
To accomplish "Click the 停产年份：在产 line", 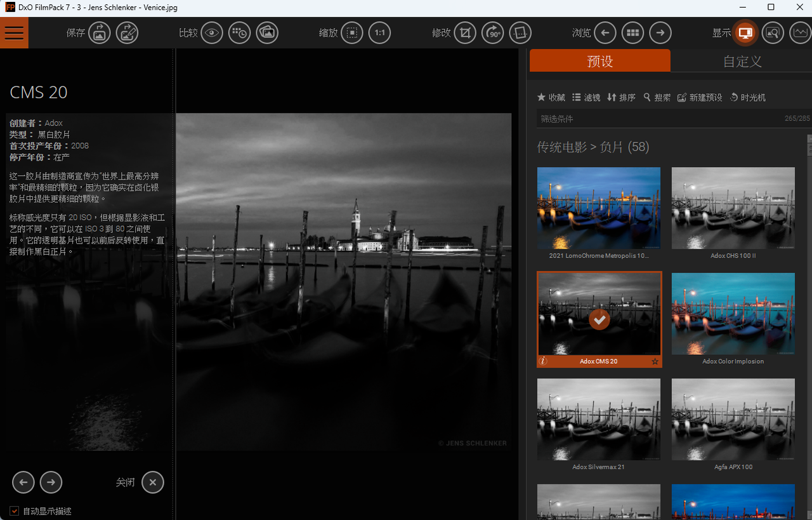I will pyautogui.click(x=40, y=157).
